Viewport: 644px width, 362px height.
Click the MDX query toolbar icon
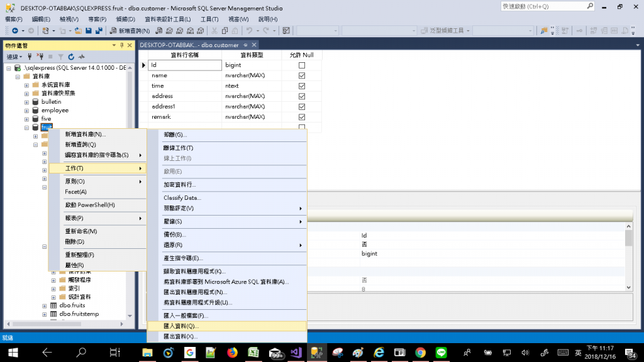tap(169, 31)
